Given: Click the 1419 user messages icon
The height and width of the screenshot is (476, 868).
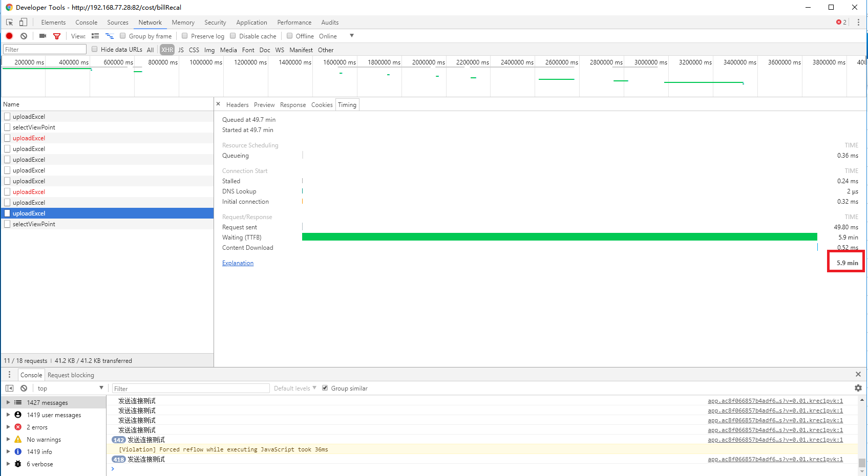Looking at the screenshot, I should coord(18,415).
